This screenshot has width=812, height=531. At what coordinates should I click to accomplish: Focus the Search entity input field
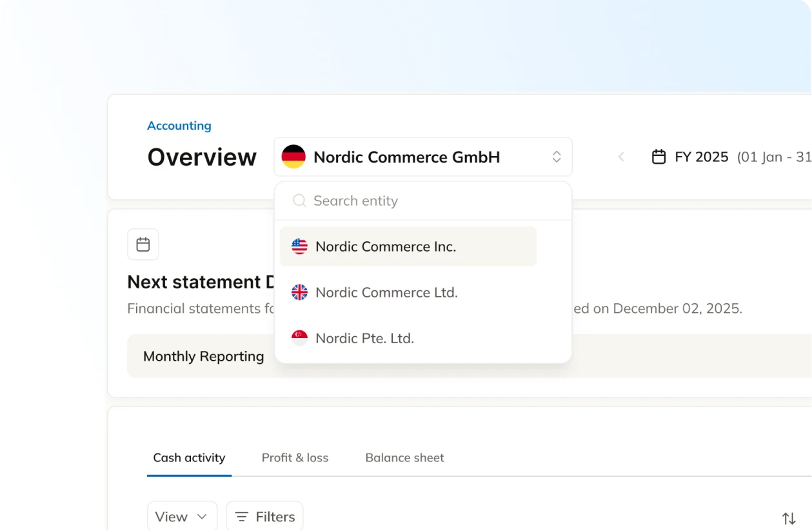tap(432, 201)
